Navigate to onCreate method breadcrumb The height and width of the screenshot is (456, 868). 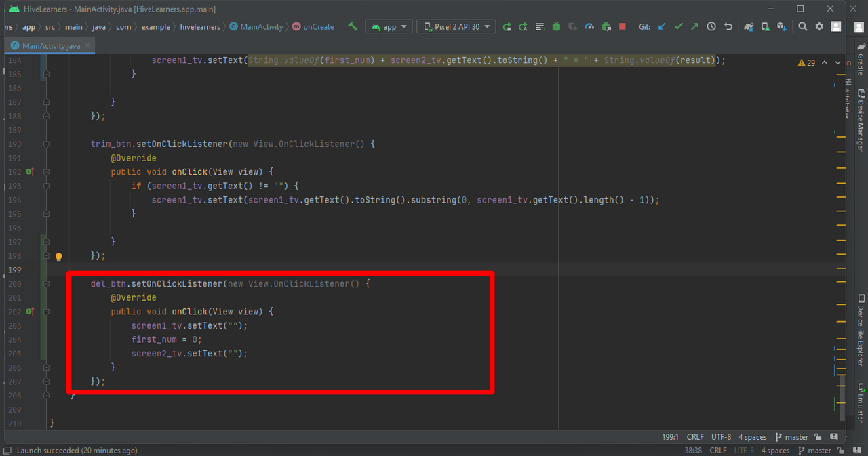[x=313, y=26]
